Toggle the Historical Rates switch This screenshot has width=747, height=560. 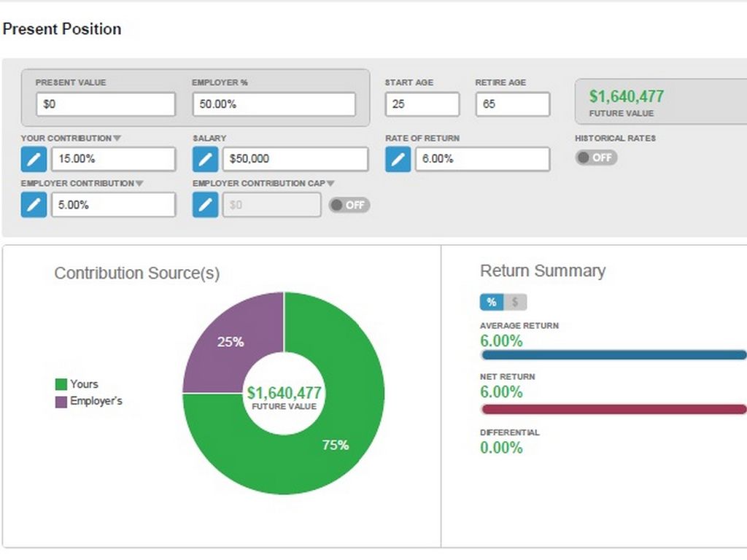tap(596, 157)
